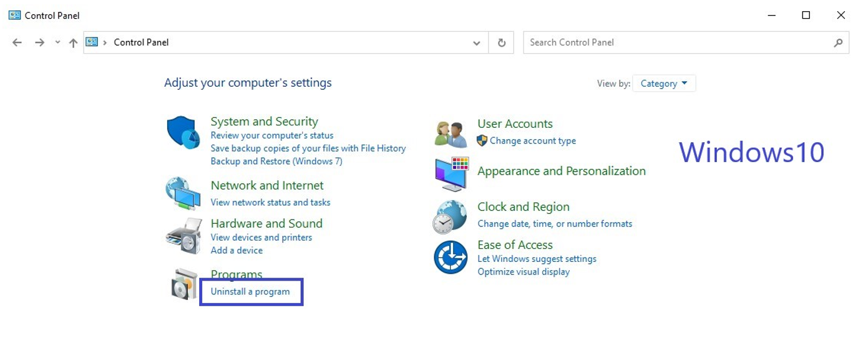Click the Hardware and Sound printer icon
Image resolution: width=868 pixels, height=353 pixels.
pos(184,236)
